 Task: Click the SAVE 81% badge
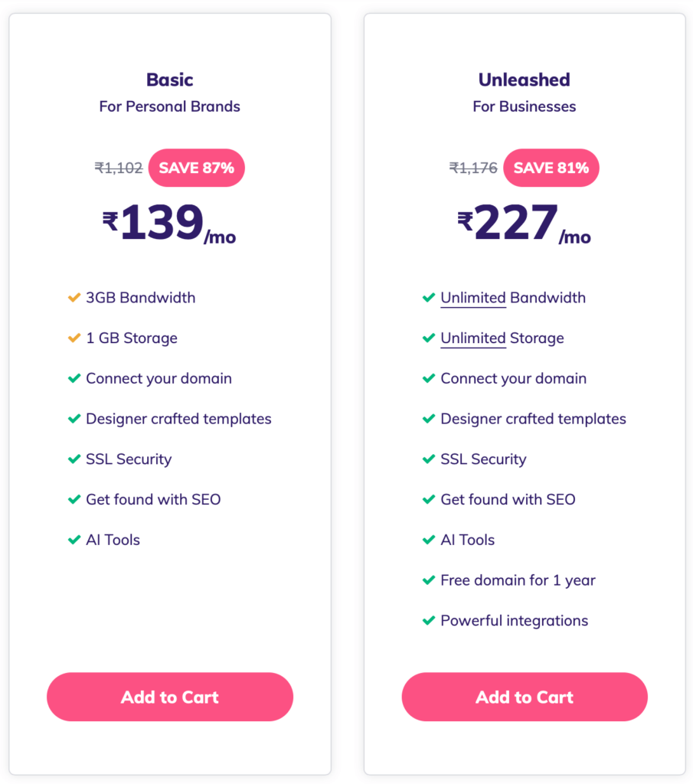551,168
